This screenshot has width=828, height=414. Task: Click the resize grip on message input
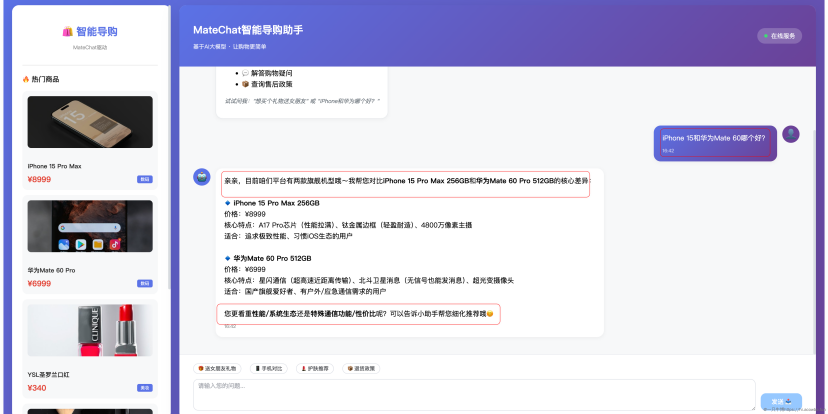pyautogui.click(x=753, y=408)
